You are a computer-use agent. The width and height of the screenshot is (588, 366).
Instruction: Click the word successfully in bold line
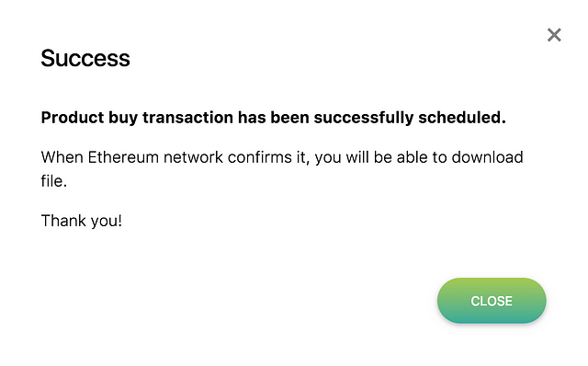(x=364, y=118)
